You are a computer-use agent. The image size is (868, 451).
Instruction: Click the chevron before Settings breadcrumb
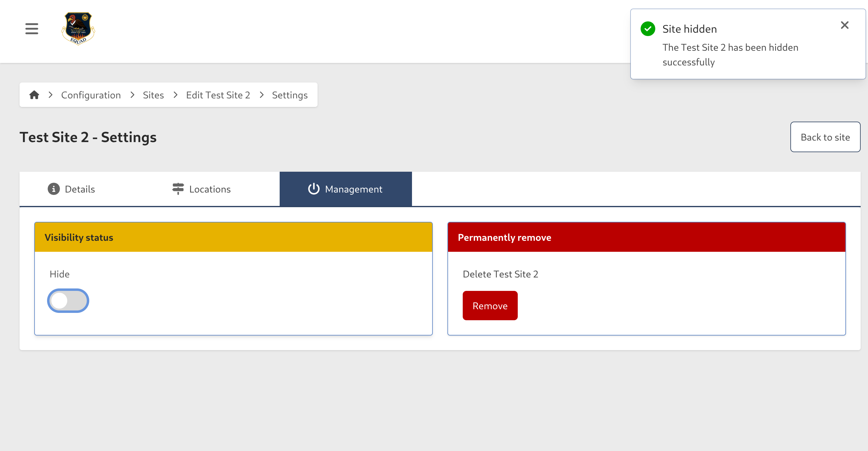261,95
